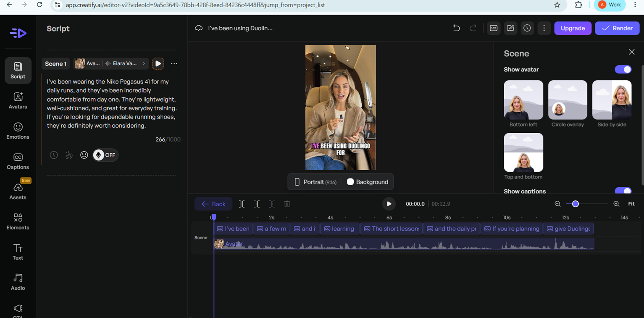The height and width of the screenshot is (318, 644).
Task: Toggle the Show captions switch
Action: [x=623, y=191]
